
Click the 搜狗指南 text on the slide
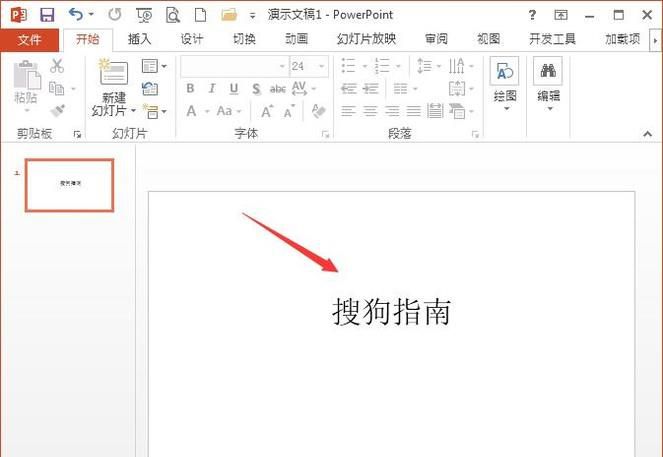coord(392,312)
